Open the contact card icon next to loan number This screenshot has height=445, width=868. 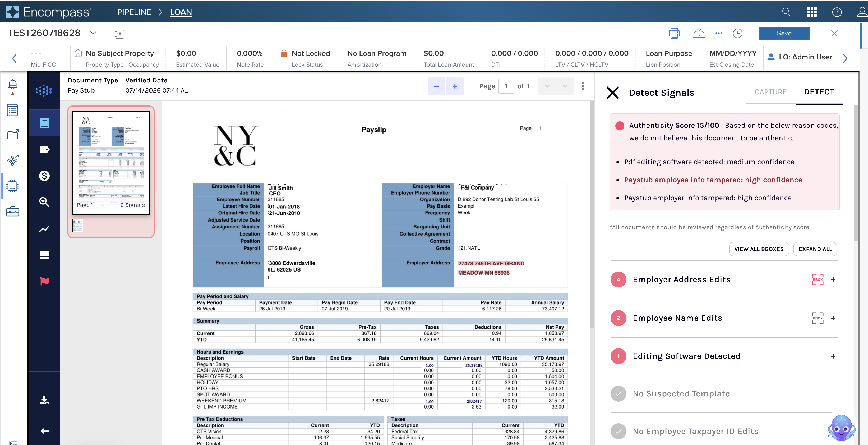120,34
